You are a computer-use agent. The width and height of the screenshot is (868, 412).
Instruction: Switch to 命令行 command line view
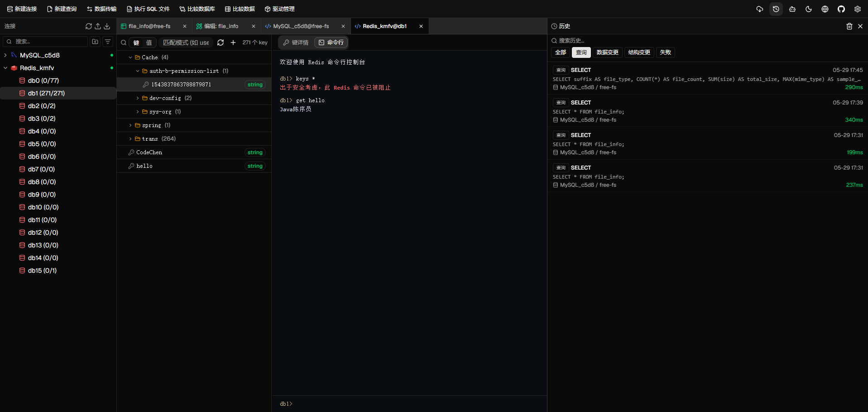click(x=331, y=43)
